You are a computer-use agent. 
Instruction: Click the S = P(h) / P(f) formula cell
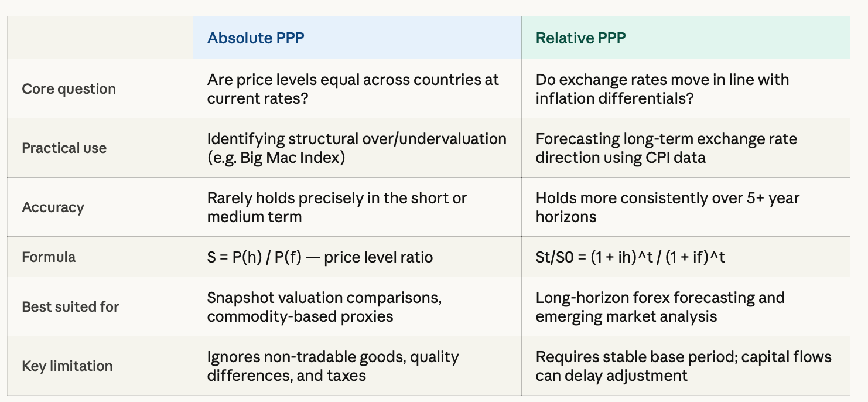(x=357, y=257)
